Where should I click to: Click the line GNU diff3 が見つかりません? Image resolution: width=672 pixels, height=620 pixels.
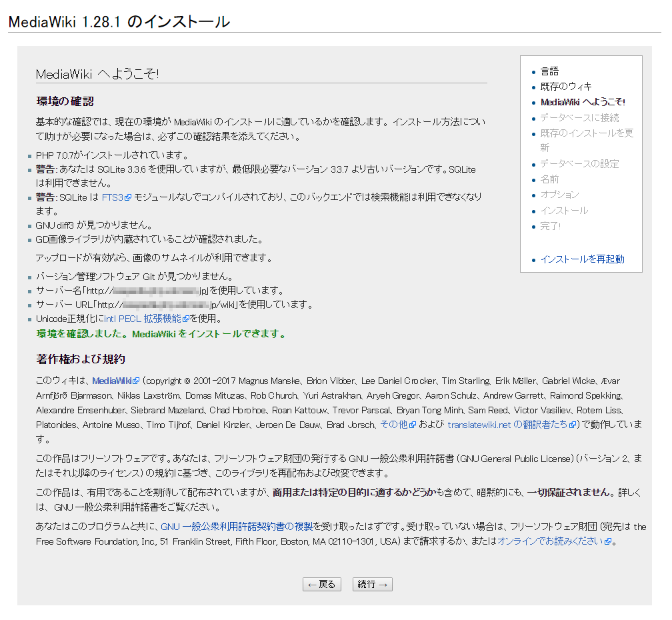94,225
